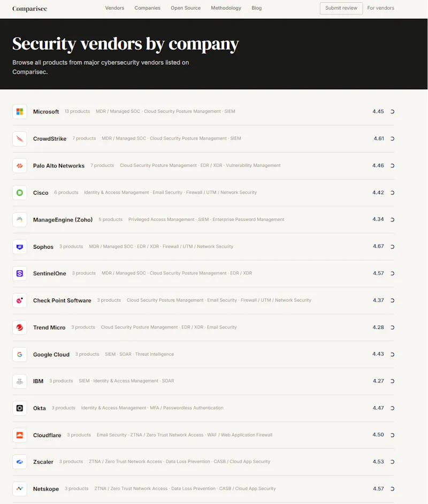Click the Palo Alto Networks logo icon
The width and height of the screenshot is (428, 504).
(x=20, y=165)
